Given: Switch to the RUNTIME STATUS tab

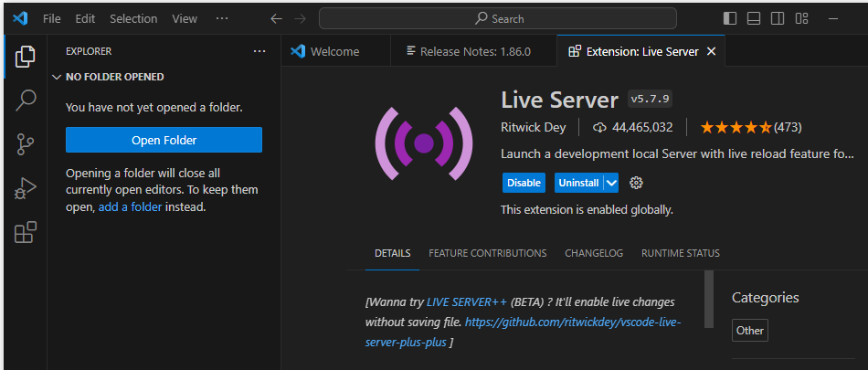Looking at the screenshot, I should click(681, 253).
